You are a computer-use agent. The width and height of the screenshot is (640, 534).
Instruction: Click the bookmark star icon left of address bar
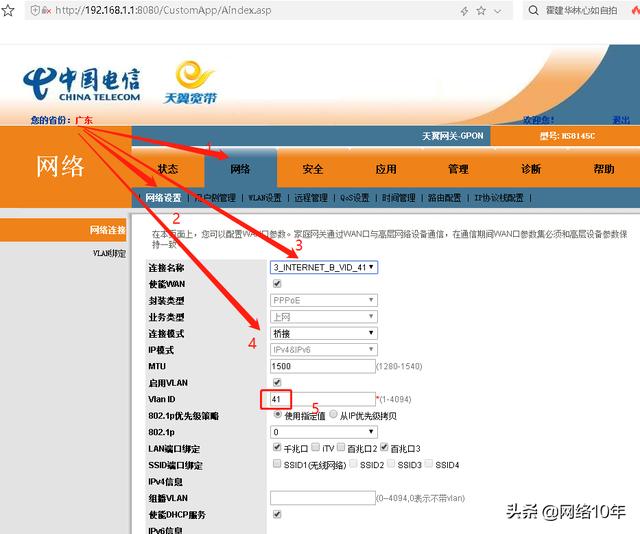click(8, 10)
